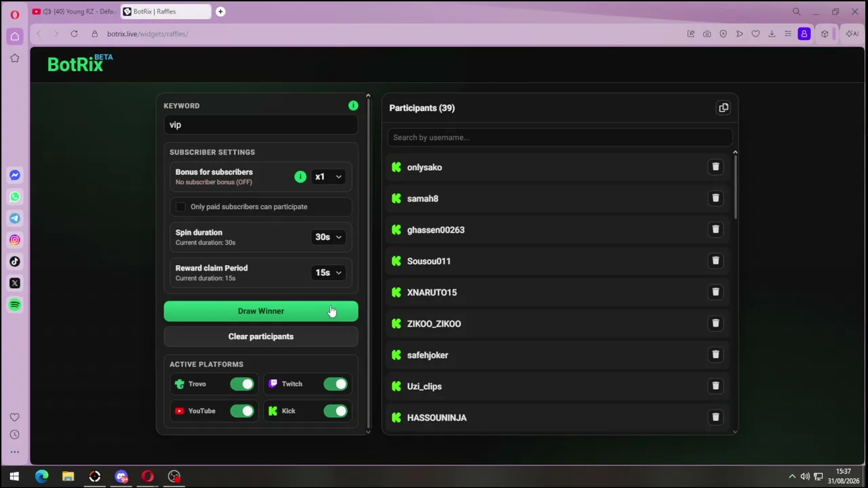The height and width of the screenshot is (488, 868).
Task: Disable the Kick platform switch
Action: coord(336,411)
